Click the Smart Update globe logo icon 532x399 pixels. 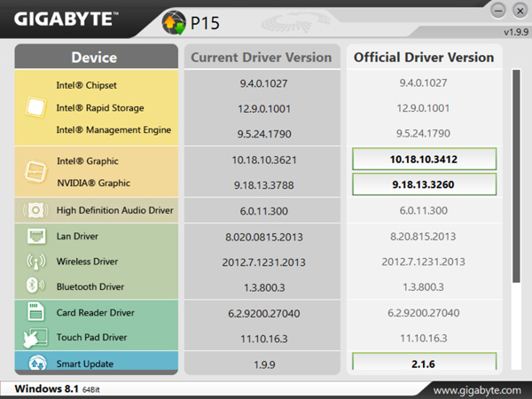(174, 23)
